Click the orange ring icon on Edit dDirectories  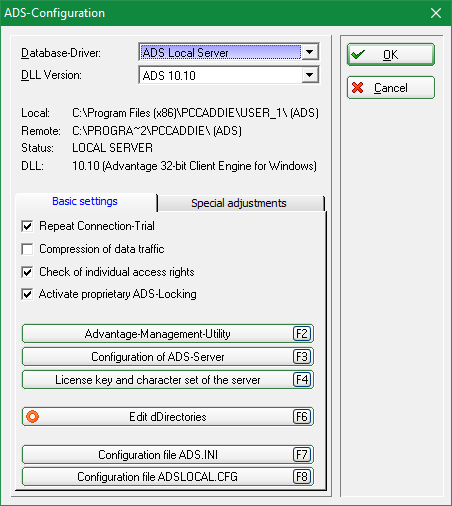point(32,416)
